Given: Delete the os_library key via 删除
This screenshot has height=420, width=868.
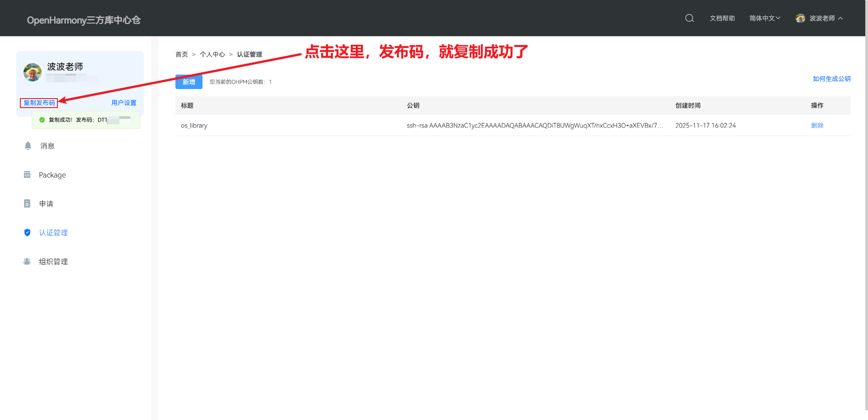Looking at the screenshot, I should click(817, 125).
